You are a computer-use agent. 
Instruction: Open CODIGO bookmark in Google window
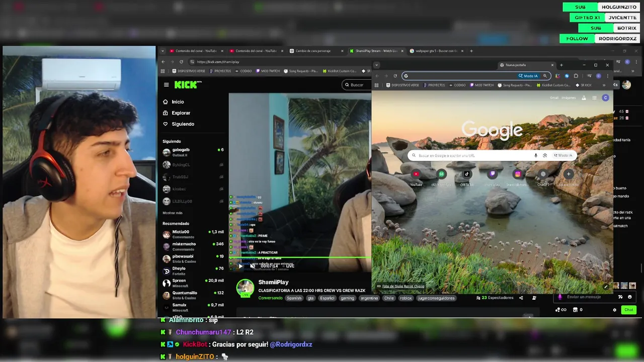pyautogui.click(x=458, y=85)
